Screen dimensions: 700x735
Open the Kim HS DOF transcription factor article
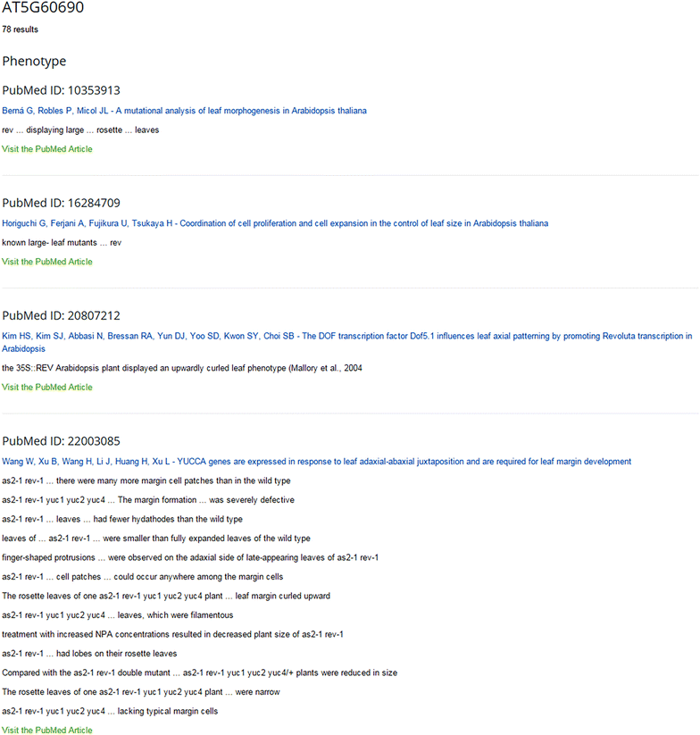coord(346,342)
